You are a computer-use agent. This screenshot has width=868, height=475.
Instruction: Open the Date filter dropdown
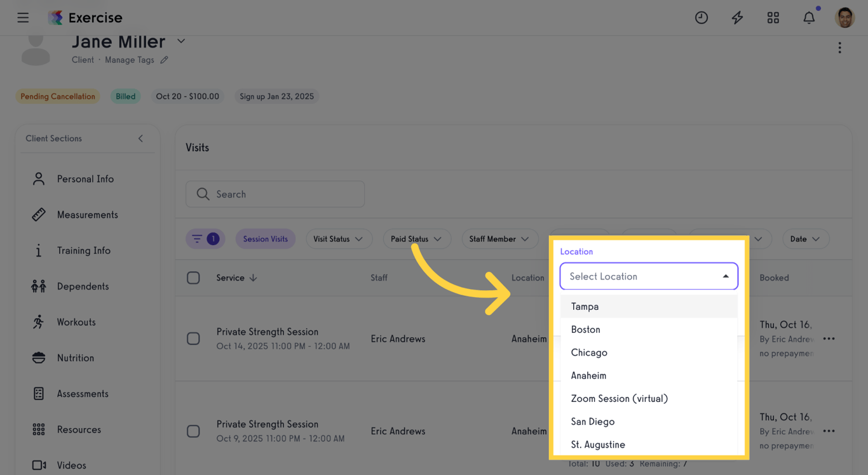806,239
